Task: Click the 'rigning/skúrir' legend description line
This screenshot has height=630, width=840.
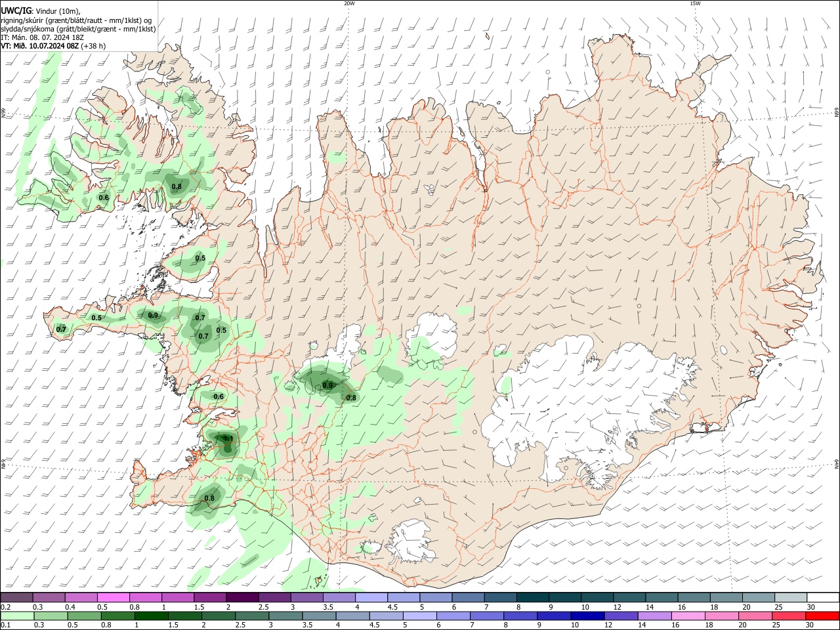Action: 77,20
